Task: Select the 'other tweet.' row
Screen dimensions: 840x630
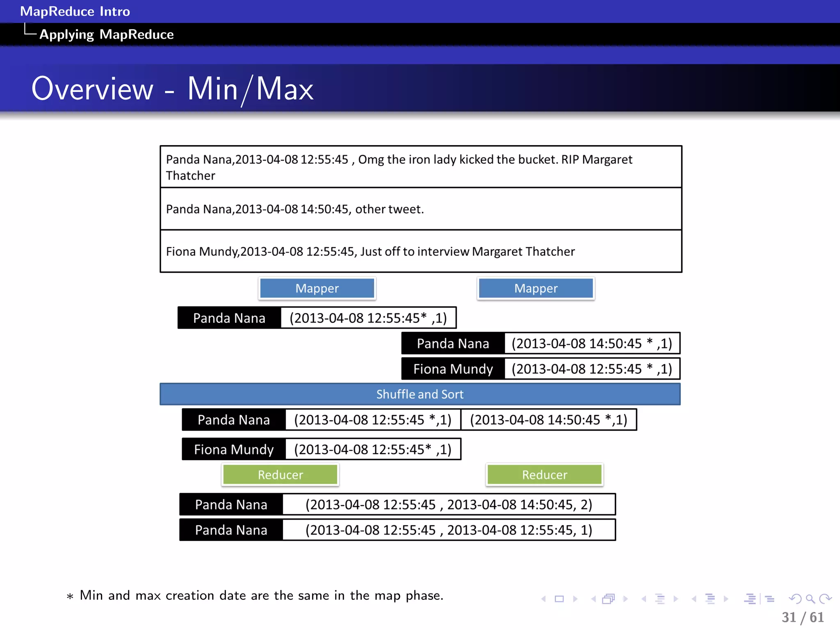Action: (421, 209)
